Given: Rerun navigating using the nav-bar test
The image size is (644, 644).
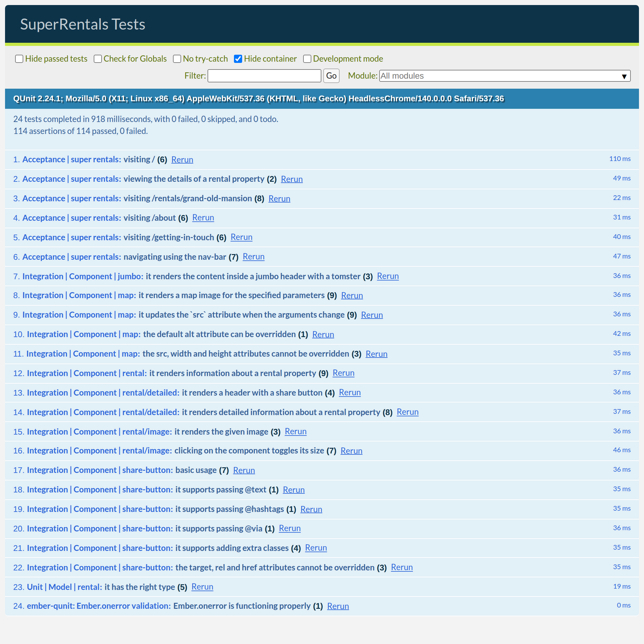Looking at the screenshot, I should coord(253,257).
